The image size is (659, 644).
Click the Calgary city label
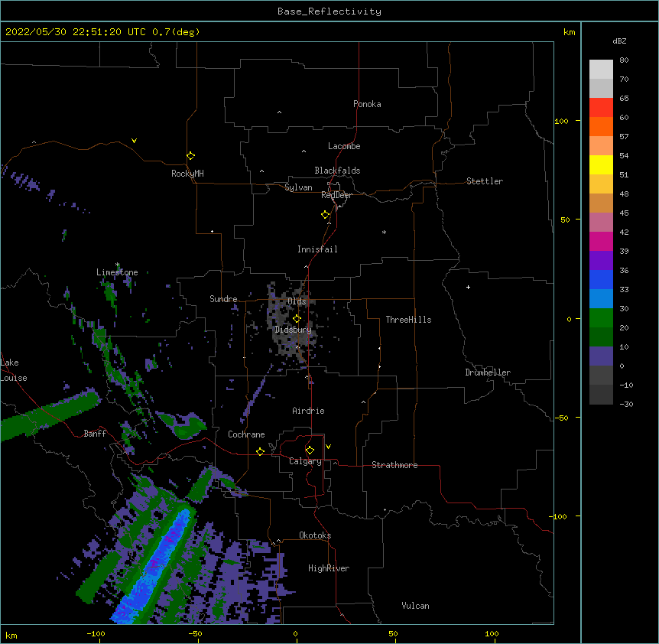[305, 461]
